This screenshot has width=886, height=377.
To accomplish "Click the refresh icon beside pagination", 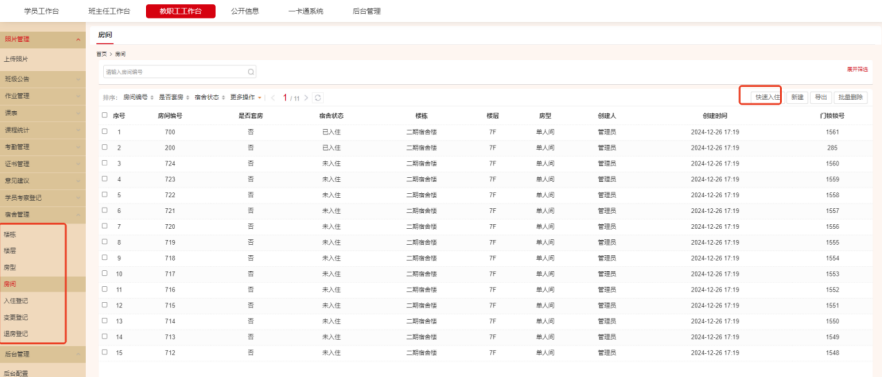I will (x=318, y=98).
